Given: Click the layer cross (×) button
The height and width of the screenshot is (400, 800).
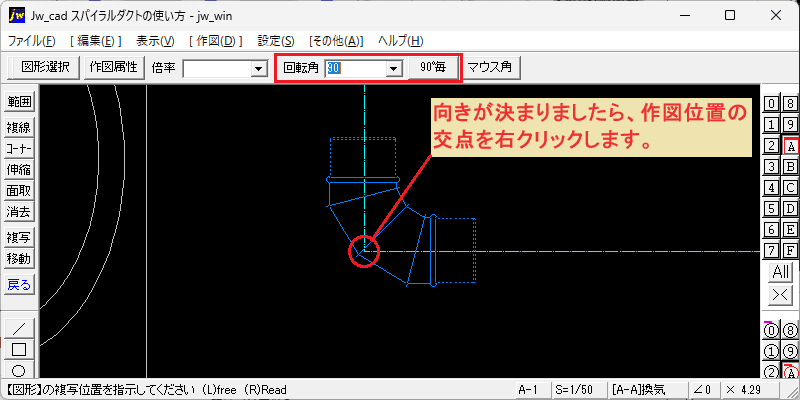Looking at the screenshot, I should pyautogui.click(x=781, y=295).
